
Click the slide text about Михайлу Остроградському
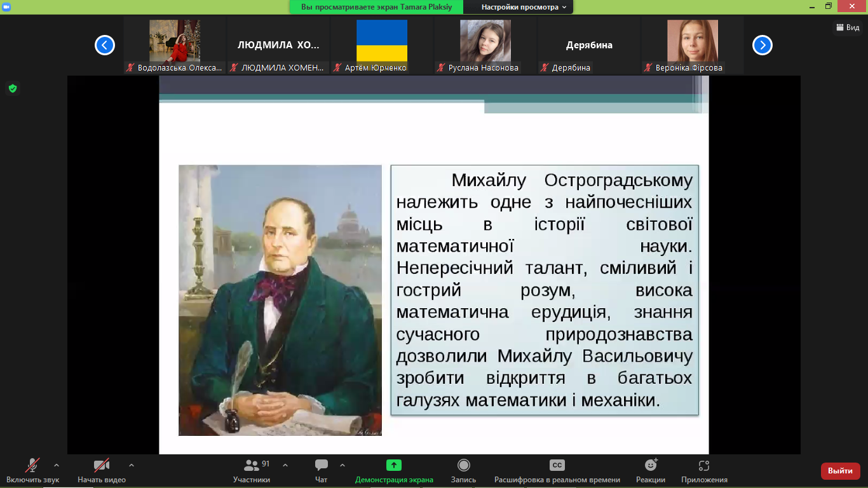545,290
